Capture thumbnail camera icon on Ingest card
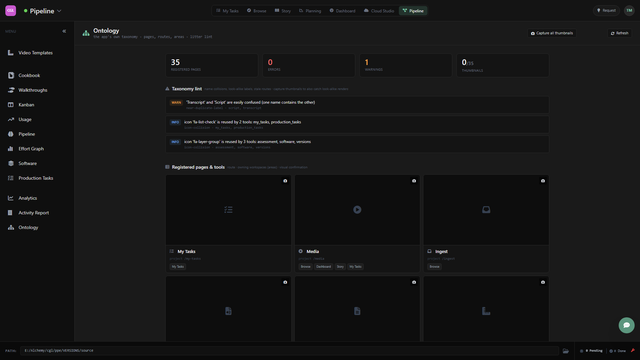Viewport: 640px width, 360px height. 543,181
